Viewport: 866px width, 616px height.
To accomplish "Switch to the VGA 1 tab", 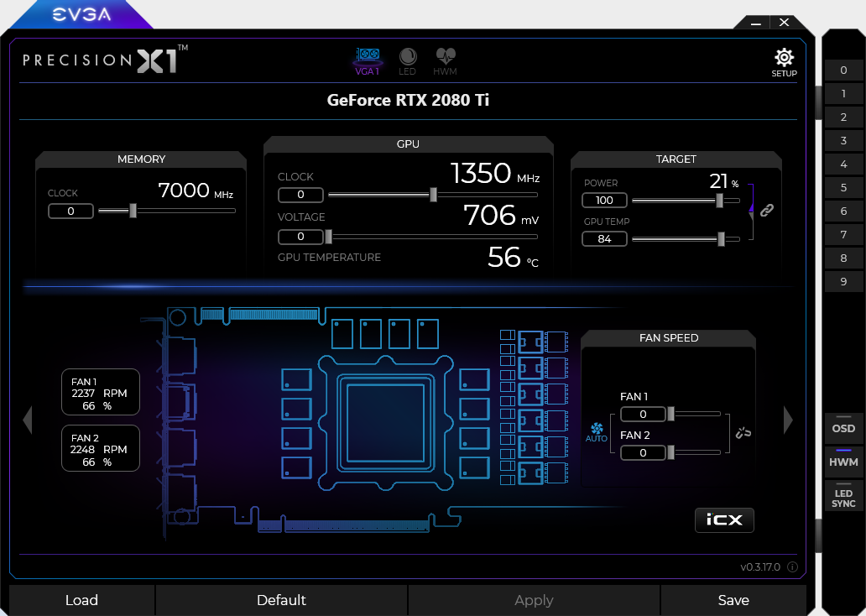I will (368, 59).
